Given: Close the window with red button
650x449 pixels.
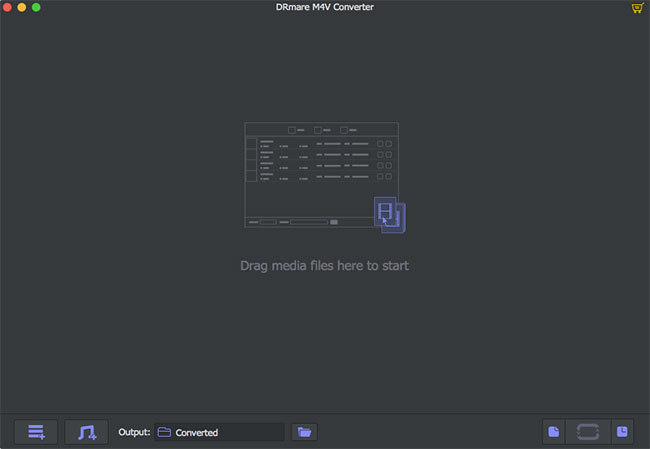Looking at the screenshot, I should pos(9,8).
